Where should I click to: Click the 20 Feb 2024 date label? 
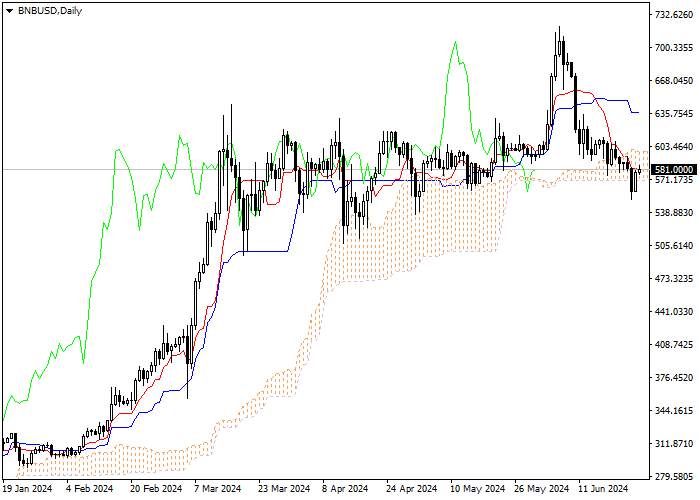tap(156, 489)
